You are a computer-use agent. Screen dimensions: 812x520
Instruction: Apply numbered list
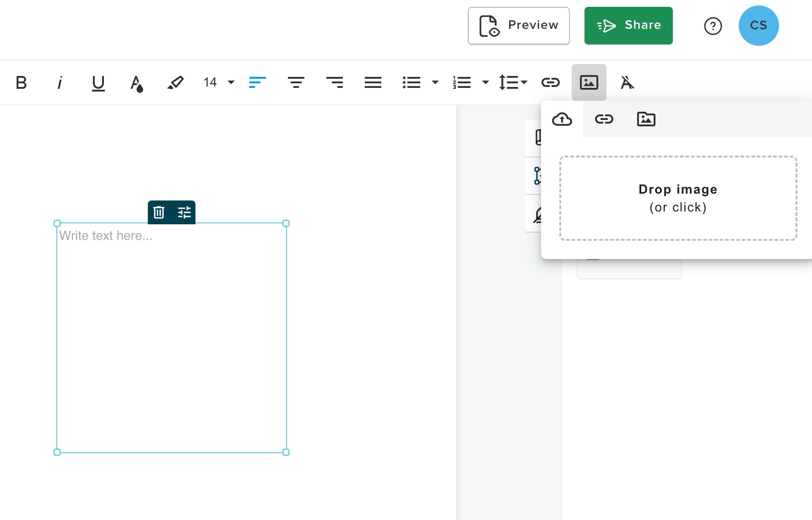tap(461, 82)
